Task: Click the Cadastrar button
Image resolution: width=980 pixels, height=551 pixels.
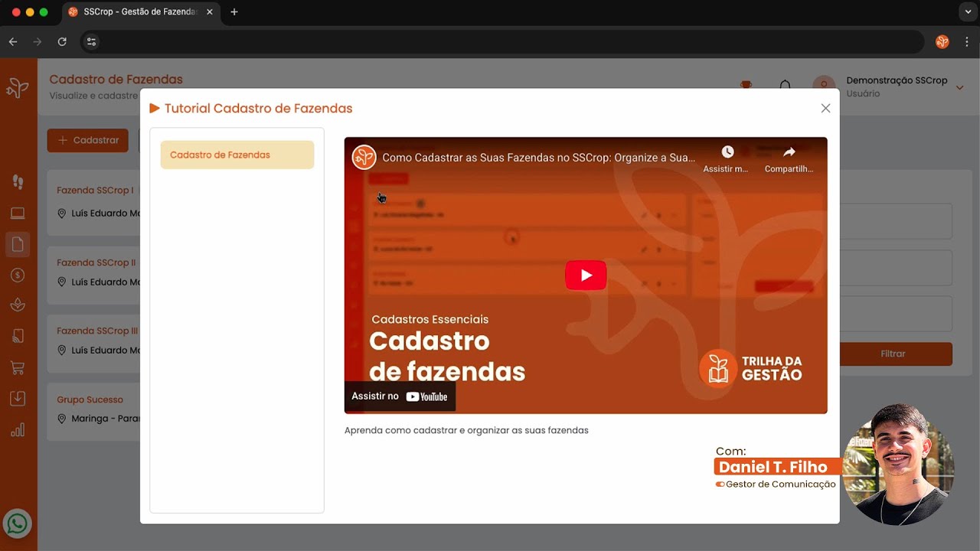Action: [x=88, y=140]
